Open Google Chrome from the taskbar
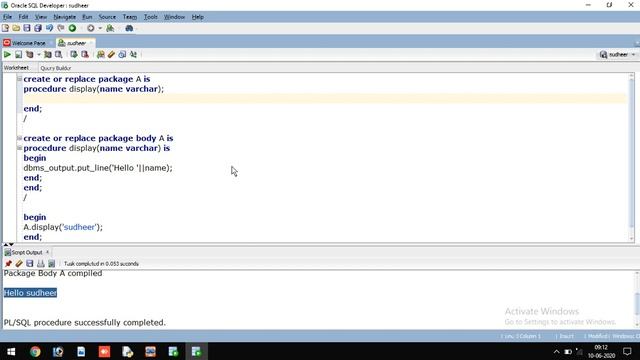The width and height of the screenshot is (640, 360). pyautogui.click(x=35, y=351)
